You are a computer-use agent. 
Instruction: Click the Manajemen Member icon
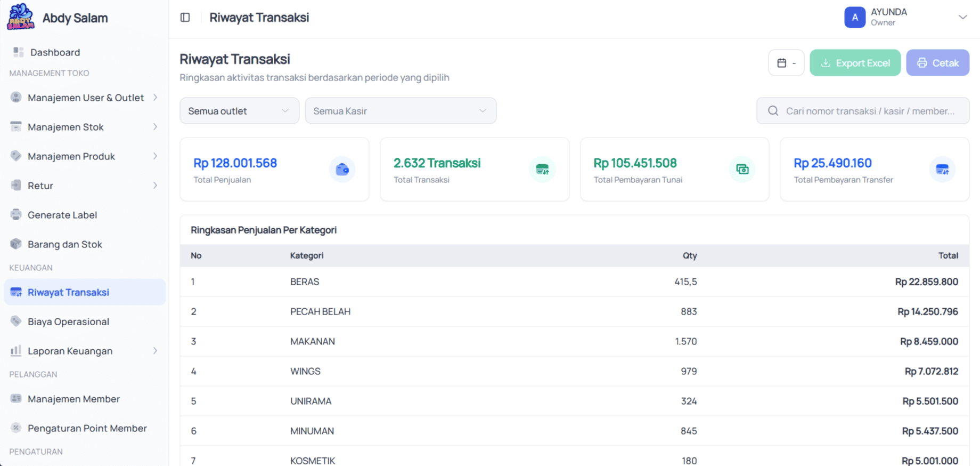coord(16,398)
